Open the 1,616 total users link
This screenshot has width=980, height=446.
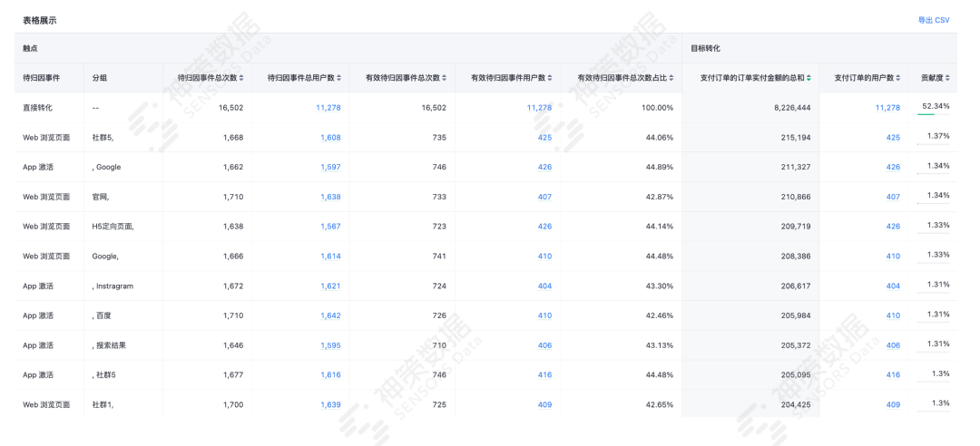click(330, 374)
